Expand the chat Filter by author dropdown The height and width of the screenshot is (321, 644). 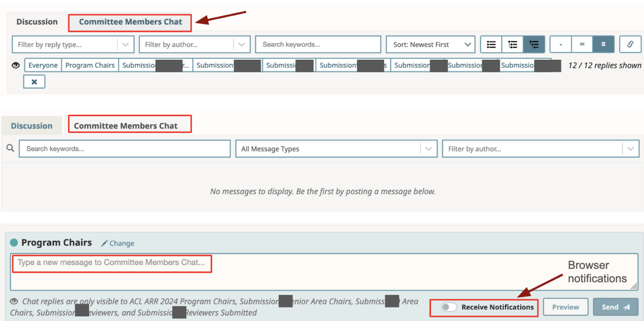pos(541,149)
